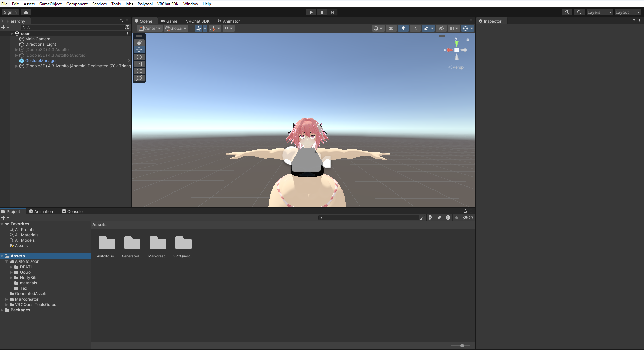Expand DEATH folder in Project tree
The height and width of the screenshot is (350, 644).
click(x=11, y=267)
